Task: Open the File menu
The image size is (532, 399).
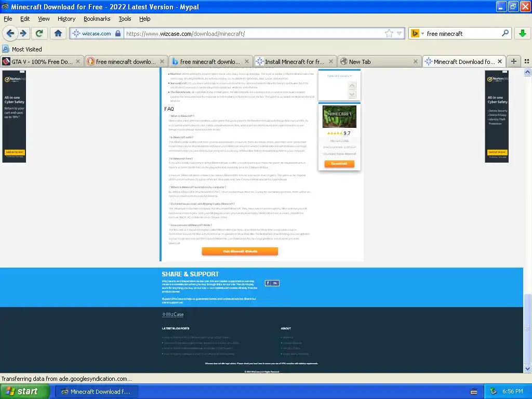Action: pos(8,19)
